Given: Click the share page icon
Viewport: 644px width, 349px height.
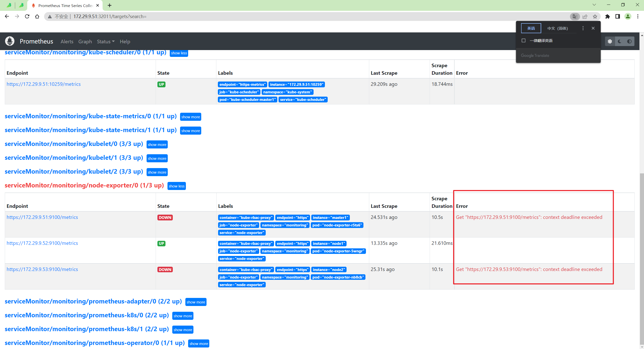Looking at the screenshot, I should click(x=585, y=17).
